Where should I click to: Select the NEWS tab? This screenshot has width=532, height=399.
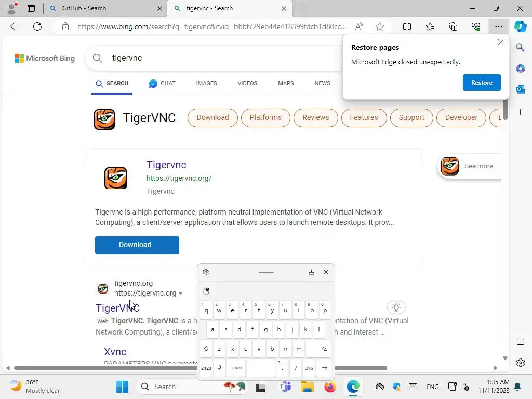coord(322,84)
